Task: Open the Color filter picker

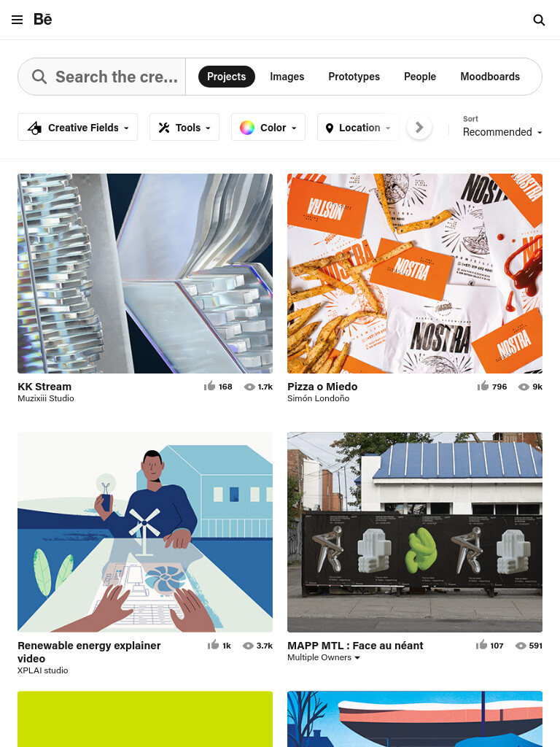Action: (x=268, y=127)
